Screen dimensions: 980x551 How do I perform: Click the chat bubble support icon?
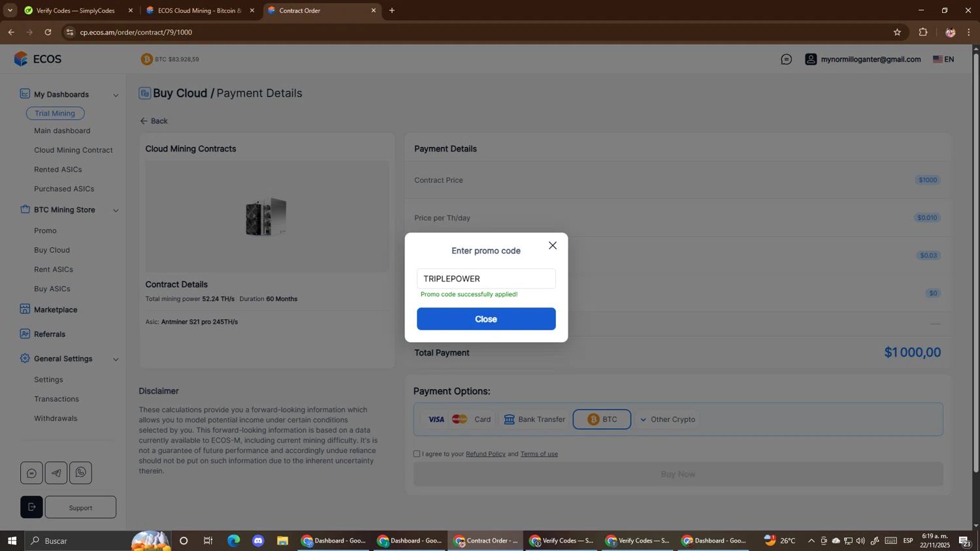pyautogui.click(x=31, y=473)
